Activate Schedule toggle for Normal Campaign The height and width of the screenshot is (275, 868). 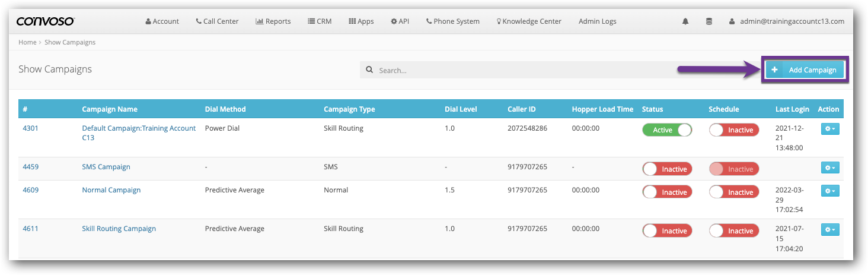(x=733, y=192)
